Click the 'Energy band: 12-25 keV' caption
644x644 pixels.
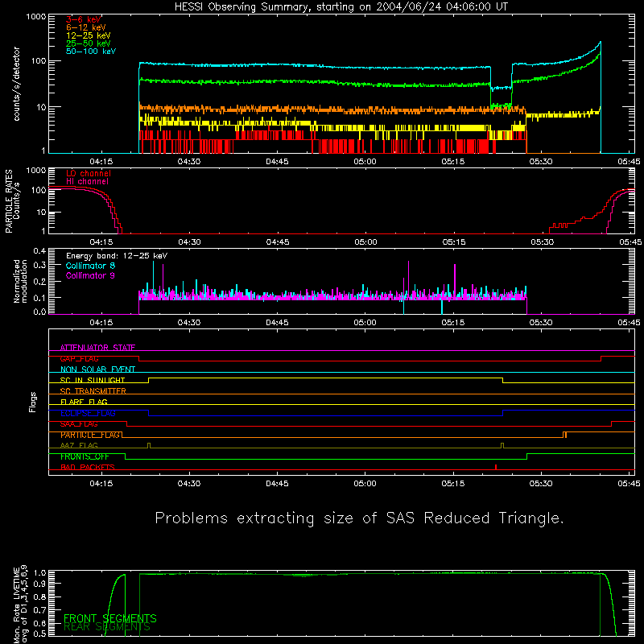[117, 256]
